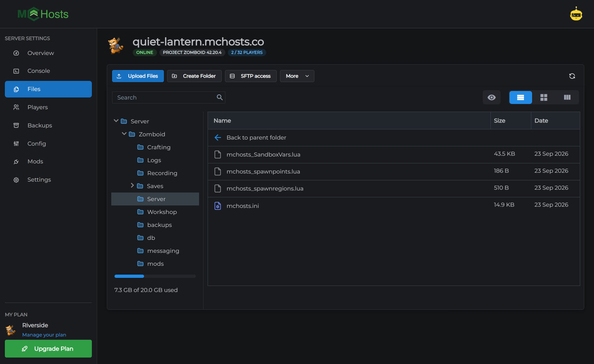
Task: Click the Workshop folder icon
Action: (140, 212)
